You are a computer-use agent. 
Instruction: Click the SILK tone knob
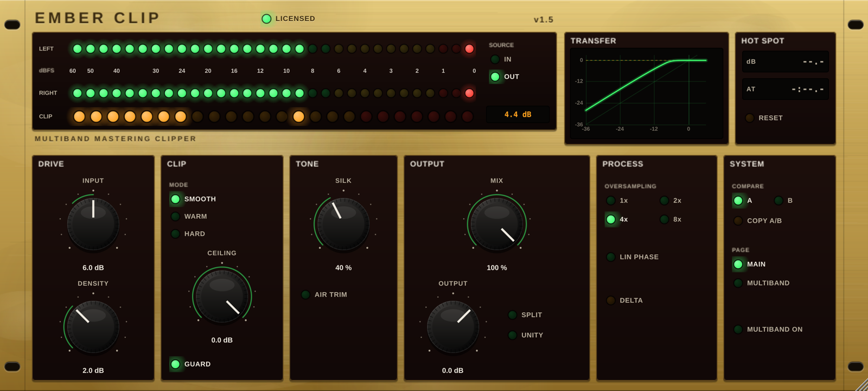click(343, 224)
